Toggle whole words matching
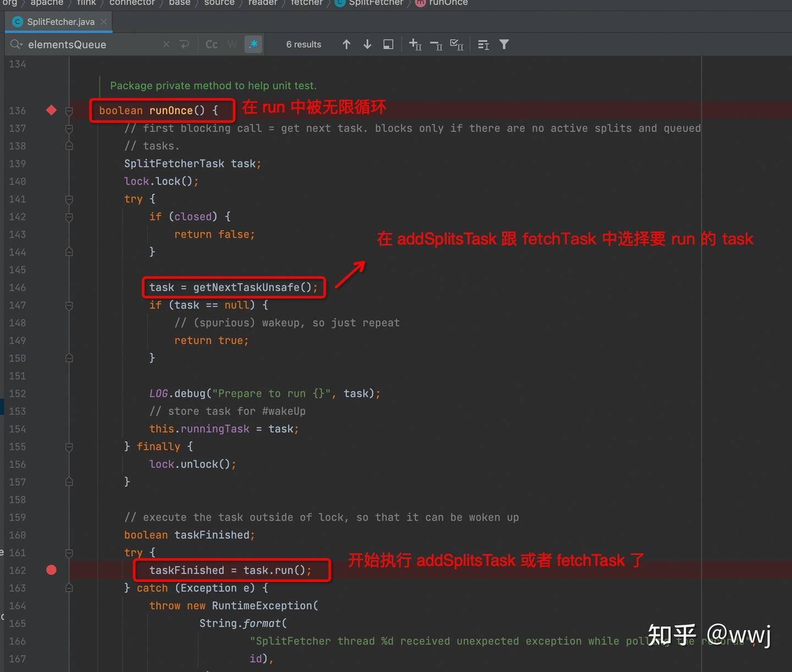The height and width of the screenshot is (672, 792). [x=232, y=44]
